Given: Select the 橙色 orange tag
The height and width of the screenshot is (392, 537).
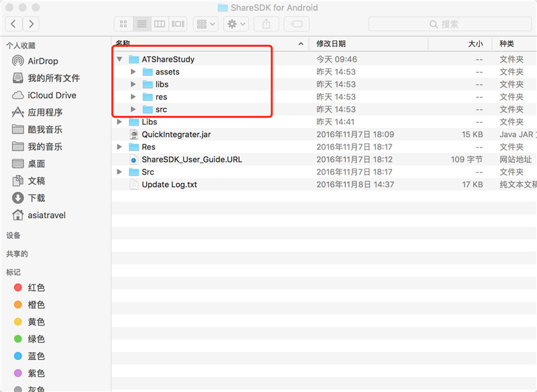Looking at the screenshot, I should click(x=30, y=304).
